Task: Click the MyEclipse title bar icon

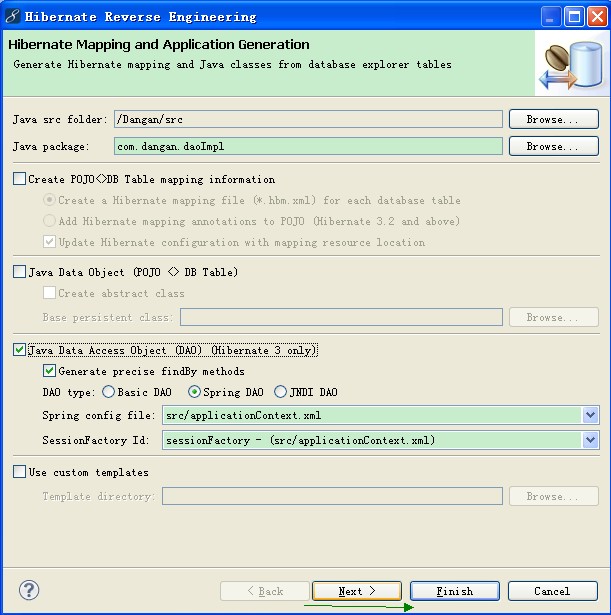Action: tap(12, 16)
